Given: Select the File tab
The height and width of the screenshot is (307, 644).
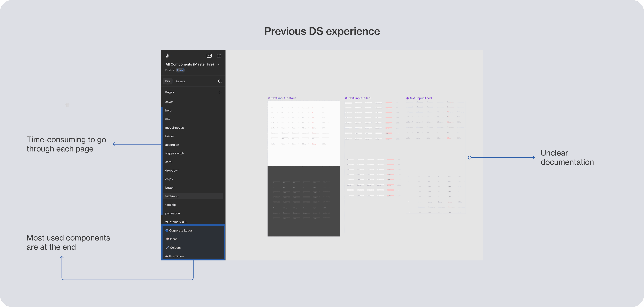Looking at the screenshot, I should (168, 81).
